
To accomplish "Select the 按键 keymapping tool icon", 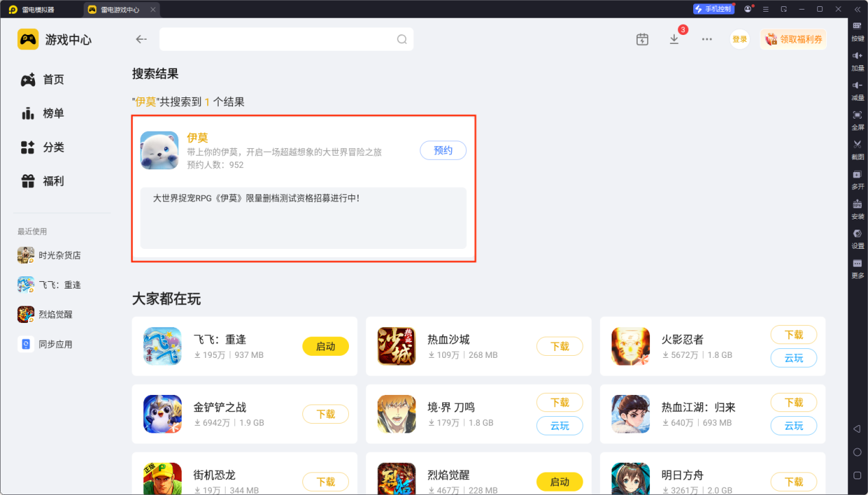I will [x=858, y=29].
